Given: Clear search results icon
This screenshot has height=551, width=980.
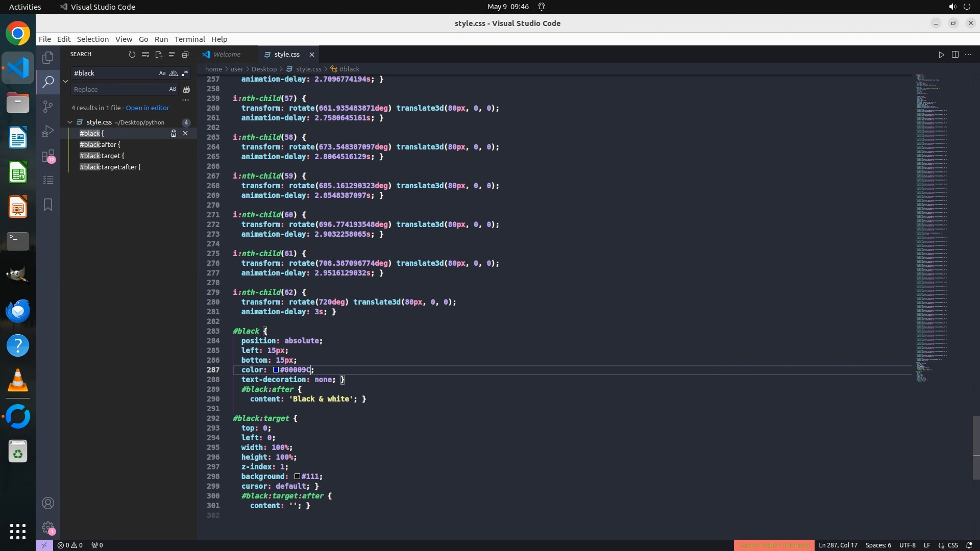Looking at the screenshot, I should (145, 55).
